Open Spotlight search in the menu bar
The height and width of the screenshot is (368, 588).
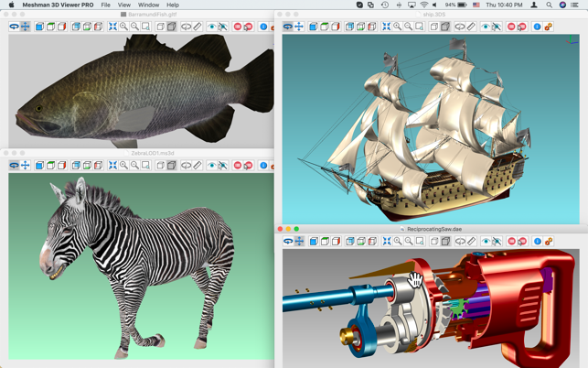pos(549,5)
